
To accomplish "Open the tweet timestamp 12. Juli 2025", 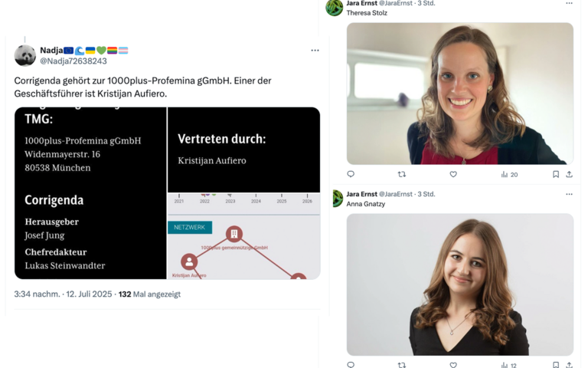I will [x=90, y=294].
